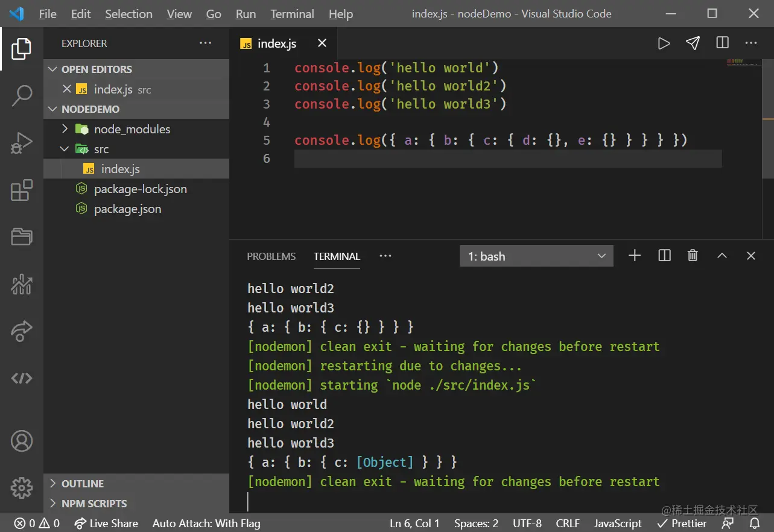Viewport: 774px width, 532px height.
Task: Click the feedback icon in status bar
Action: 728,523
